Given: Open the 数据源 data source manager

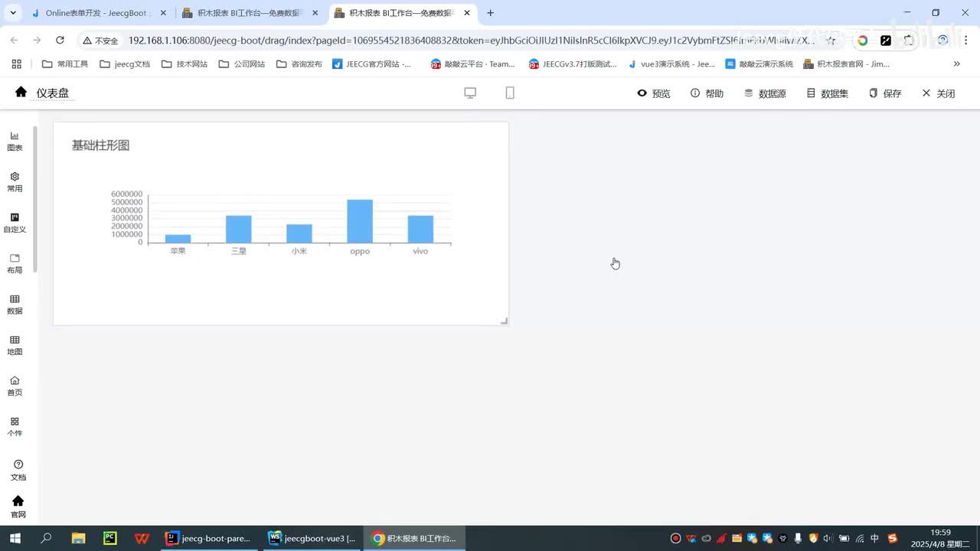Looking at the screenshot, I should pyautogui.click(x=765, y=93).
